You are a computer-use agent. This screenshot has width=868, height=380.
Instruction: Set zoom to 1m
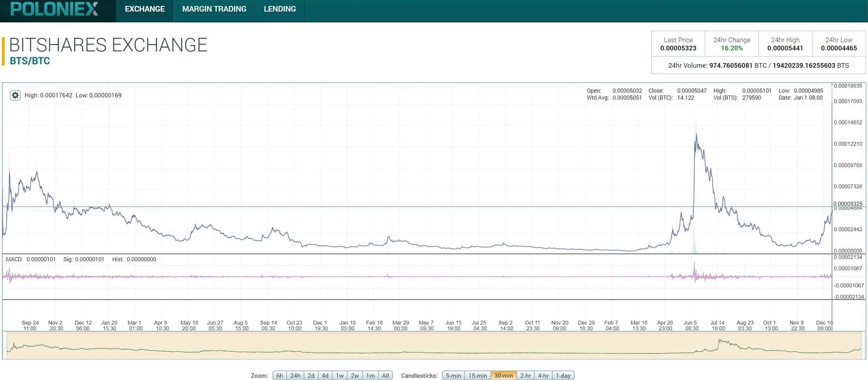370,375
